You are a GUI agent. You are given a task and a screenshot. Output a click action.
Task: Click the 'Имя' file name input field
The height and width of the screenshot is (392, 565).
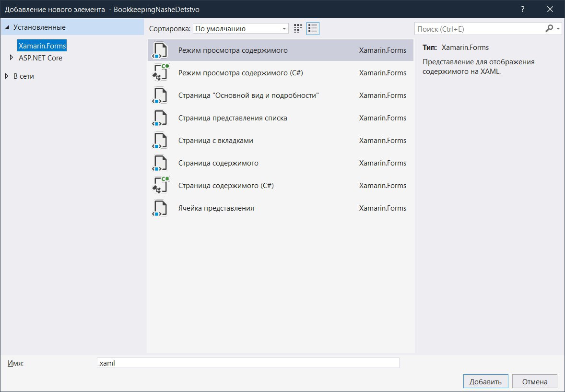point(248,363)
